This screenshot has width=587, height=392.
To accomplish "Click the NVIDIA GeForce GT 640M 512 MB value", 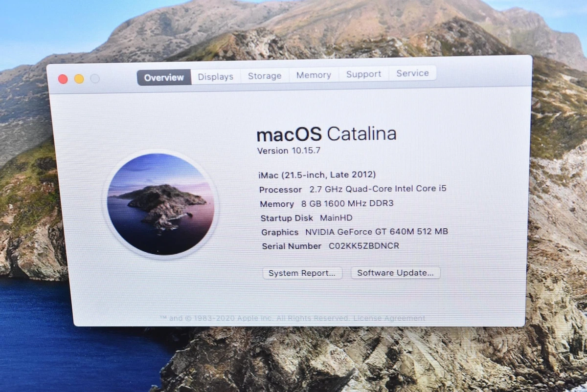I will point(377,232).
